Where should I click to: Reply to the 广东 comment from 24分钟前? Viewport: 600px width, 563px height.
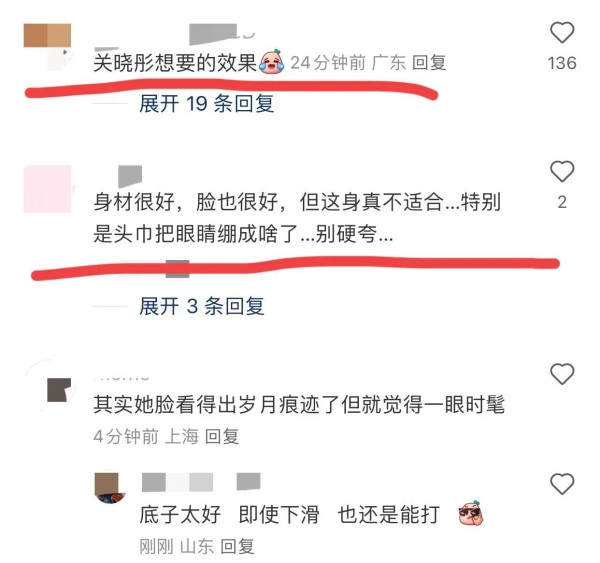click(429, 63)
